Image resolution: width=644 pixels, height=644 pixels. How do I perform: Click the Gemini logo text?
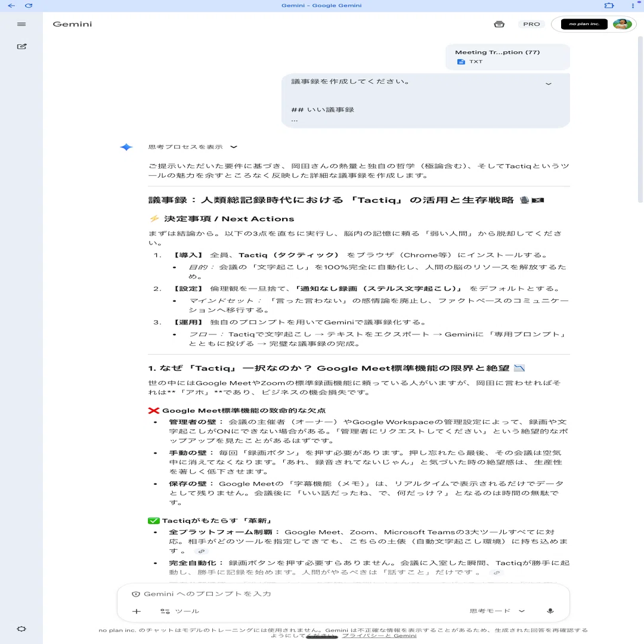(72, 24)
